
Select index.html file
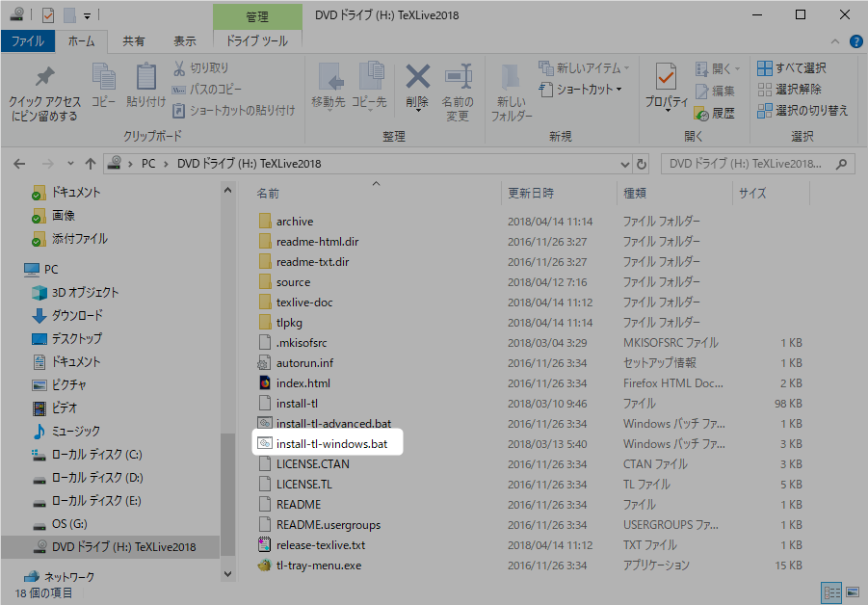pyautogui.click(x=295, y=383)
